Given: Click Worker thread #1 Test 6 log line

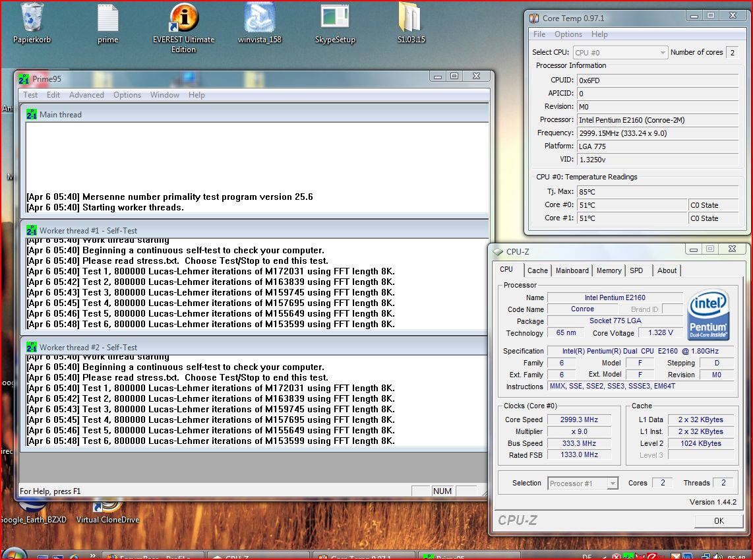Looking at the screenshot, I should tap(210, 324).
